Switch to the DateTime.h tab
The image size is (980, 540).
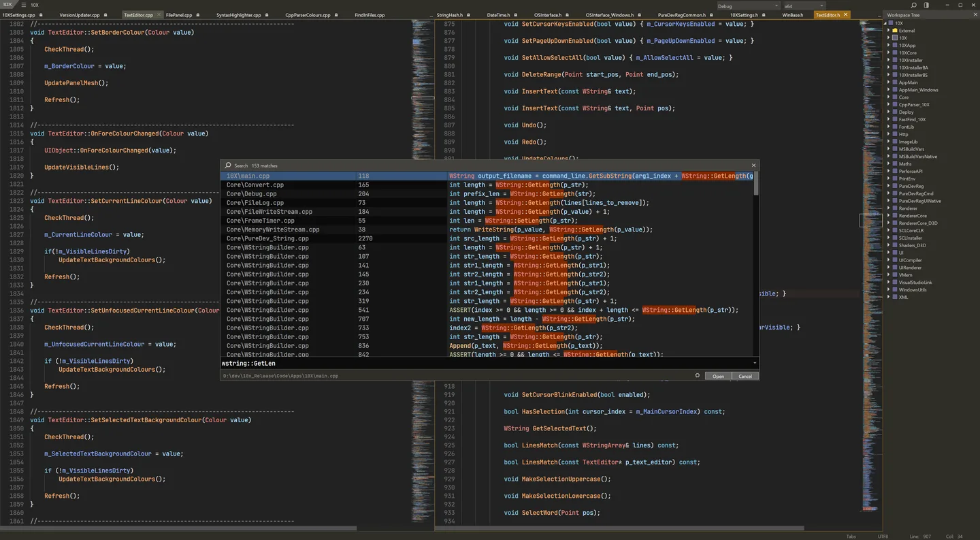[x=499, y=14]
